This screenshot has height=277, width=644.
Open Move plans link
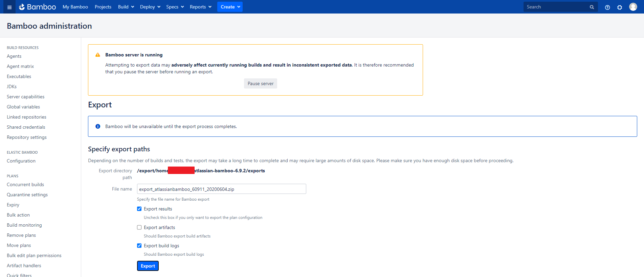click(19, 245)
